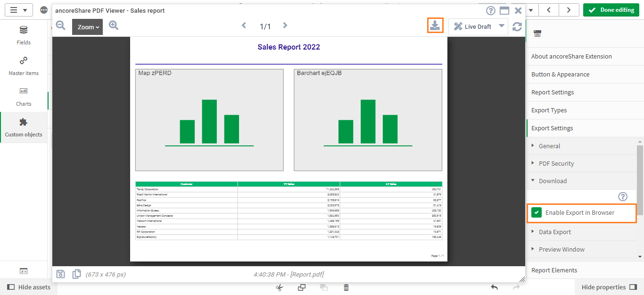The height and width of the screenshot is (295, 644).
Task: Click the save icon in viewer footer
Action: tap(60, 274)
